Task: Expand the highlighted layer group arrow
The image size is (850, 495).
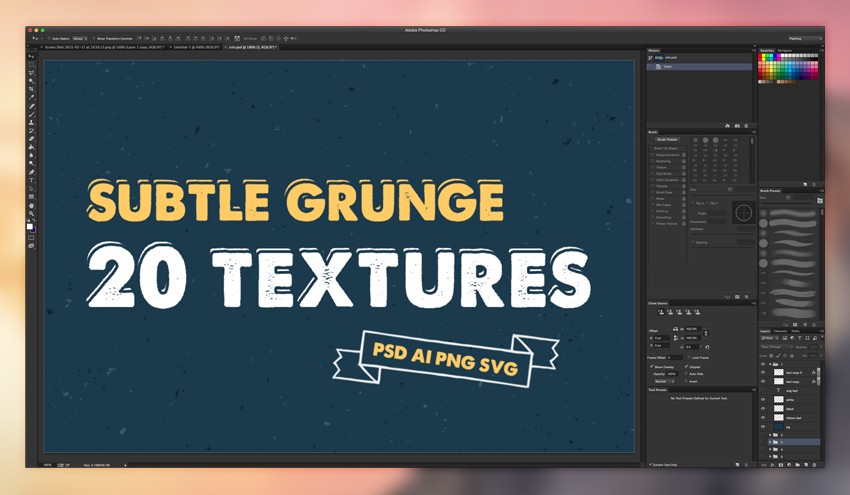Action: (770, 442)
